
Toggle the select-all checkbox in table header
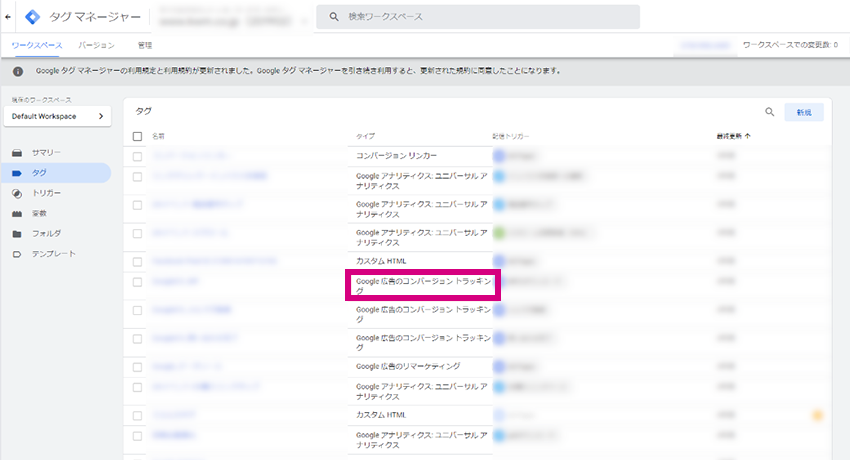click(x=138, y=137)
